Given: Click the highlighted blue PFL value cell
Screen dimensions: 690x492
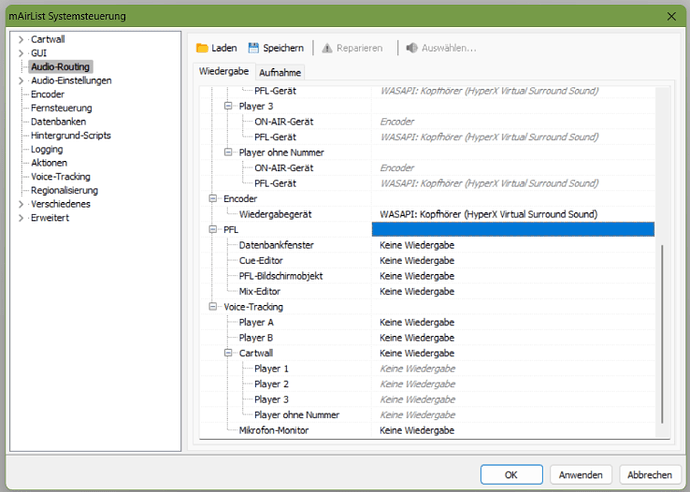Looking at the screenshot, I should (x=513, y=229).
